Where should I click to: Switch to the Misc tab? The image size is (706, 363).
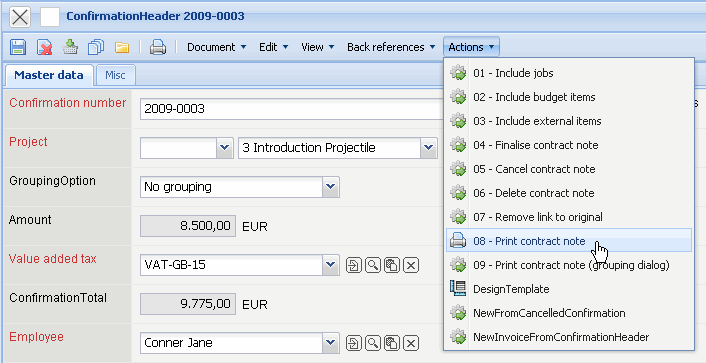point(115,75)
